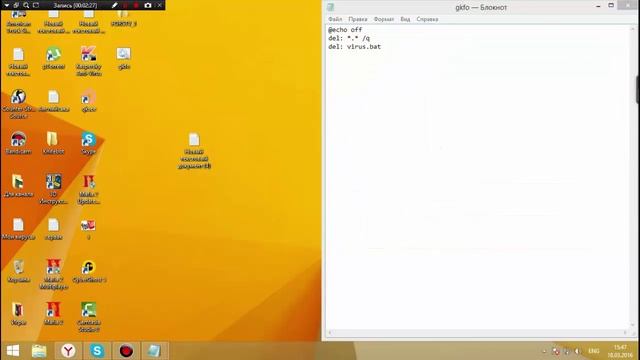Maximize the Notepad window
This screenshot has height=360, width=640.
[x=611, y=5]
